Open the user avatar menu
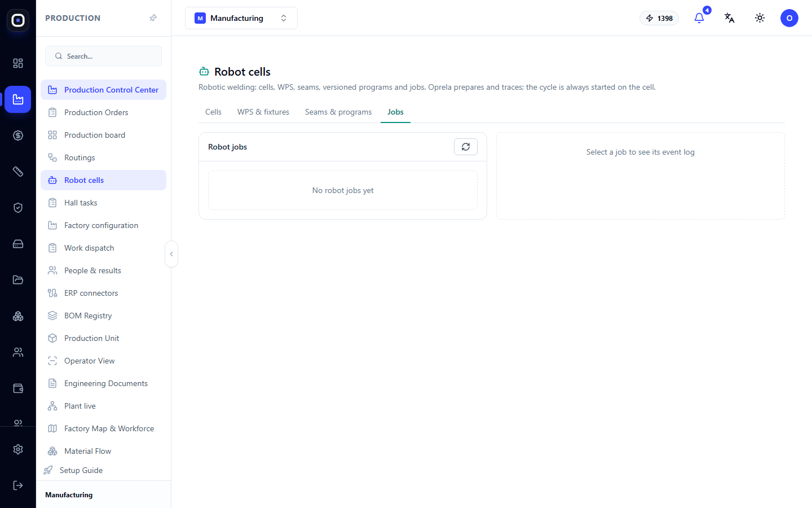812x508 pixels. tap(789, 18)
